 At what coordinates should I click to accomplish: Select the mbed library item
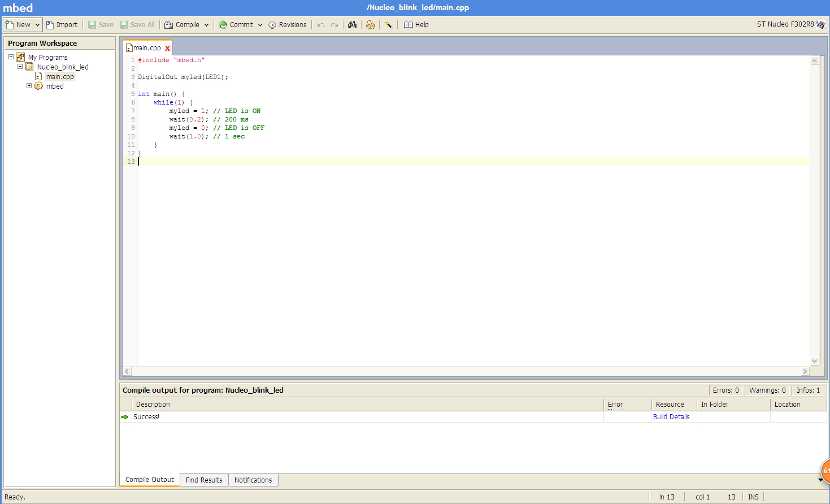tap(55, 86)
